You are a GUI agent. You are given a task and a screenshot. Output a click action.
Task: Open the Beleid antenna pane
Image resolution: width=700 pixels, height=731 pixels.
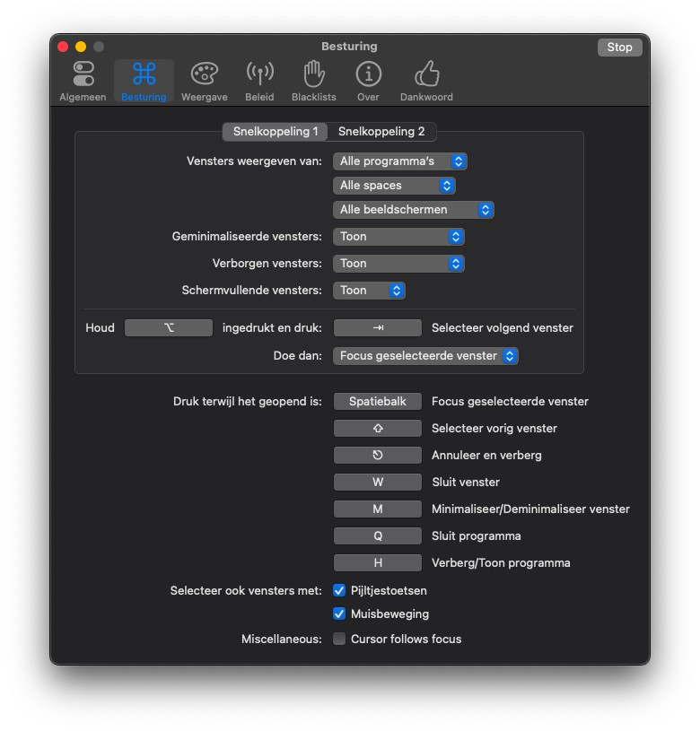[259, 82]
